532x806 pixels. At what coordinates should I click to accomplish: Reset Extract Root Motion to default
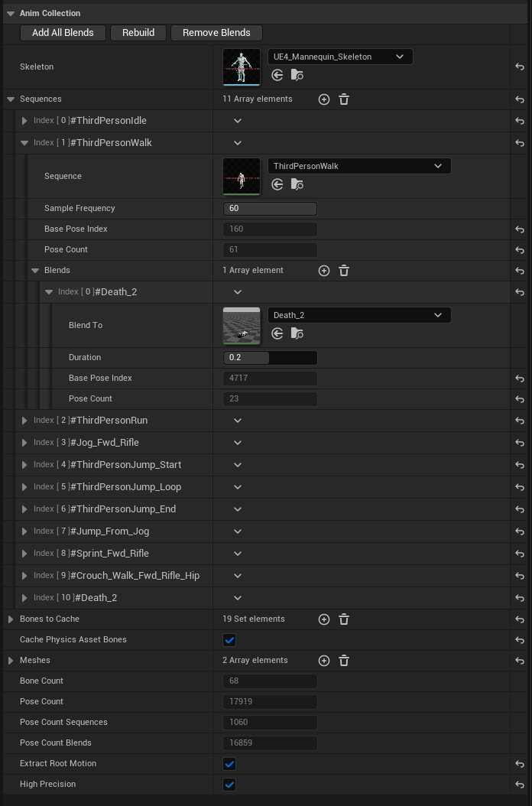pyautogui.click(x=519, y=763)
